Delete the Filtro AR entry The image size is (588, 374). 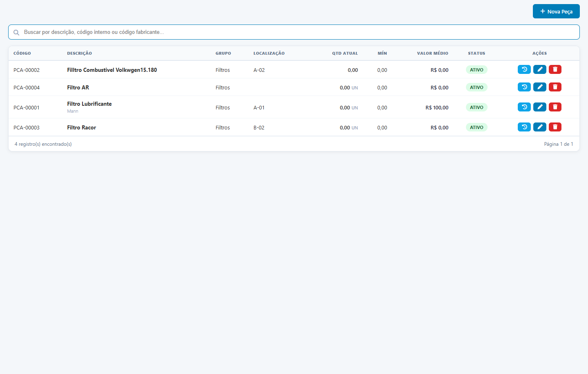(x=555, y=87)
